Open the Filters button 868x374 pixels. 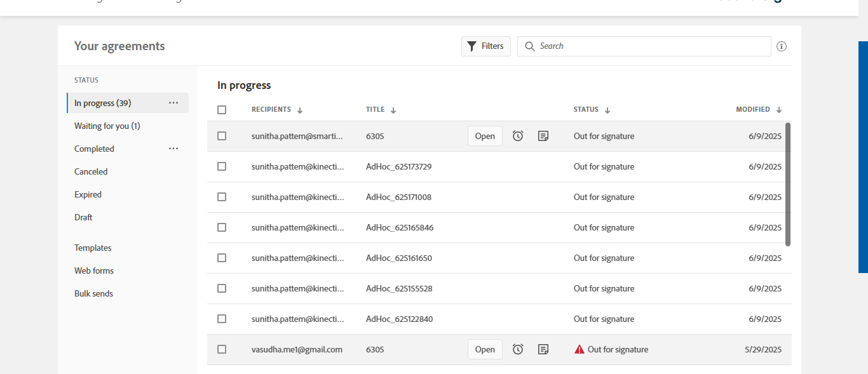[x=486, y=46]
